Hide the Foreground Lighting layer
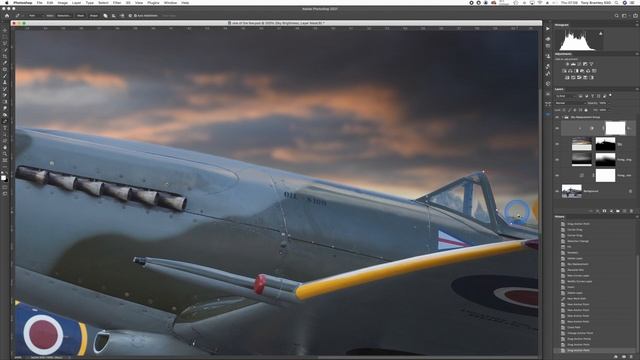Screen dimensions: 640x360 pyautogui.click(x=557, y=160)
